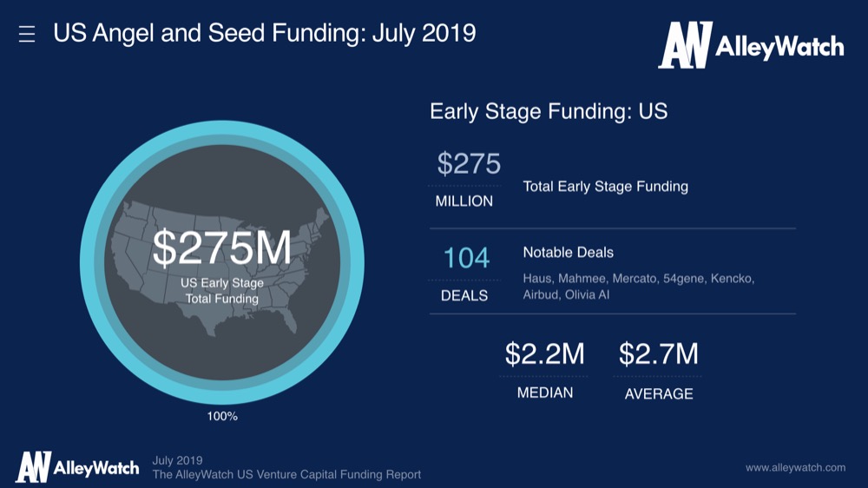Click the July 2019 footer date
Screen dimensions: 868x488
coord(177,460)
